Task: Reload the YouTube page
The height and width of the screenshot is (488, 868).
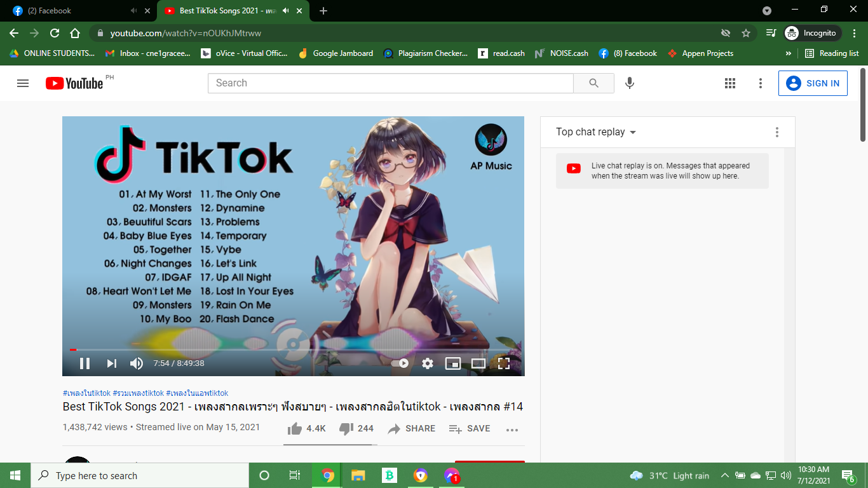Action: click(x=55, y=33)
